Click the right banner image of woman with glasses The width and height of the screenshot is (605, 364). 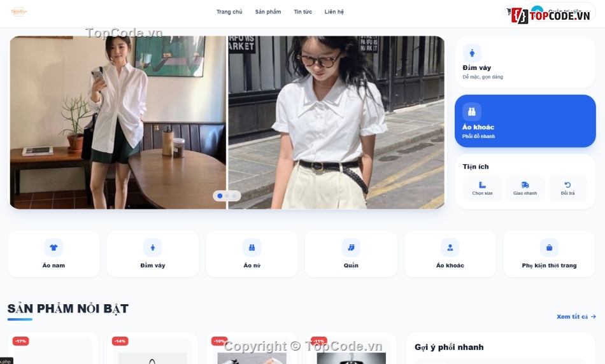pos(336,122)
